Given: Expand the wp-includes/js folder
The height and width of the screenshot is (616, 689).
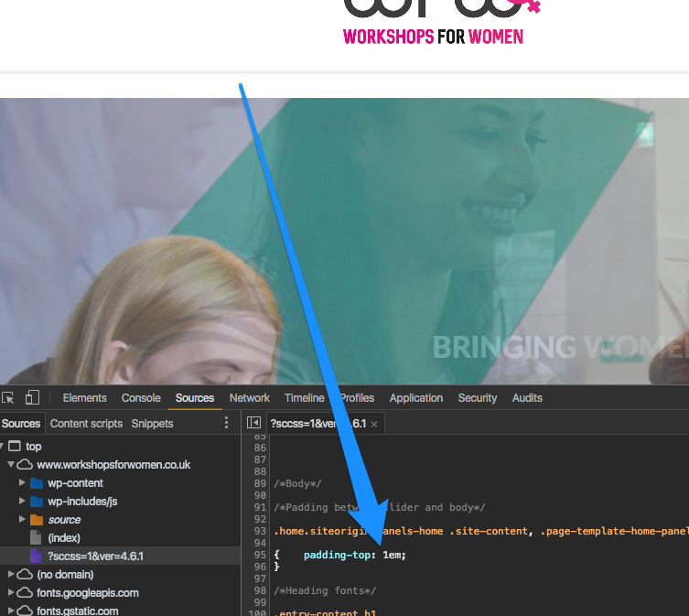Looking at the screenshot, I should [23, 502].
